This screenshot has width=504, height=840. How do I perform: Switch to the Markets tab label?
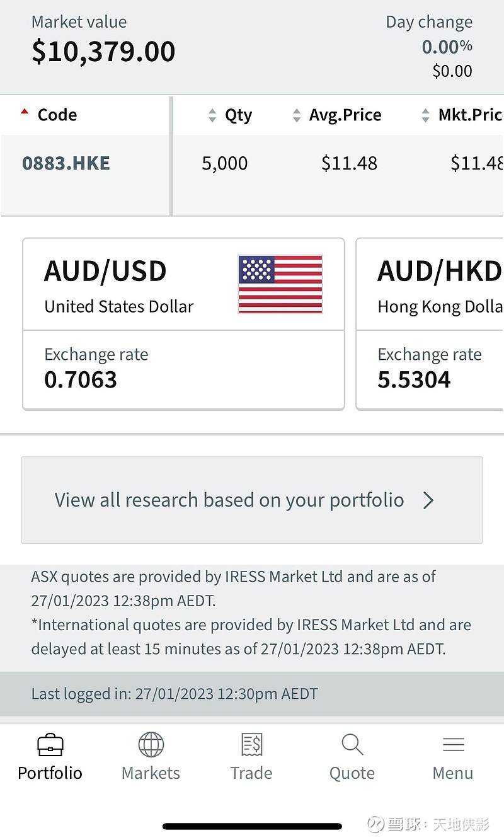pos(151,773)
